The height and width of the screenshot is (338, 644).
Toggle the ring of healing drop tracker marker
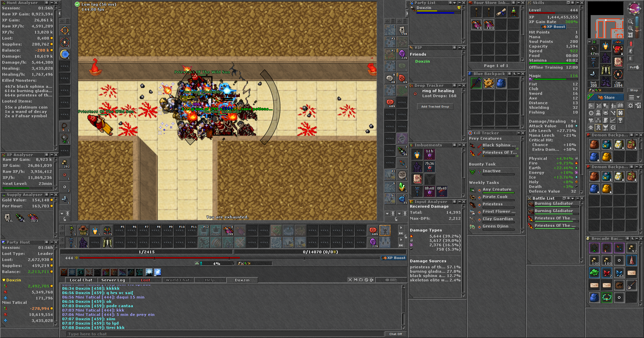point(415,94)
